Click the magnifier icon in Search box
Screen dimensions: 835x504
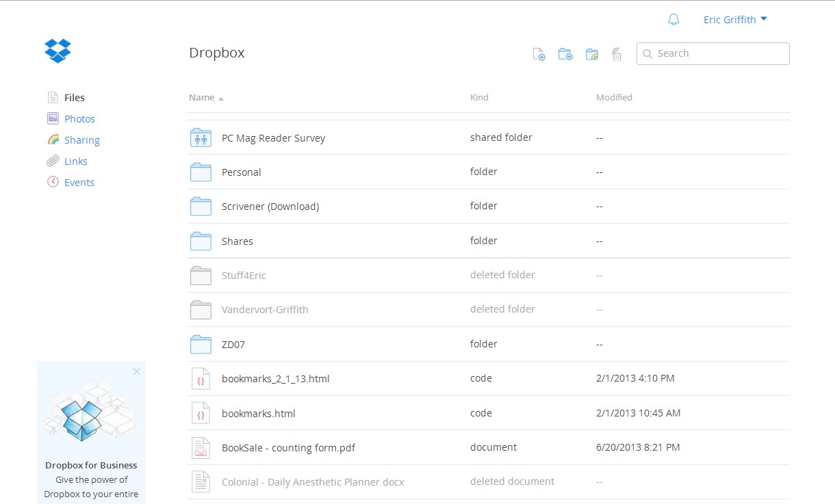pyautogui.click(x=647, y=54)
